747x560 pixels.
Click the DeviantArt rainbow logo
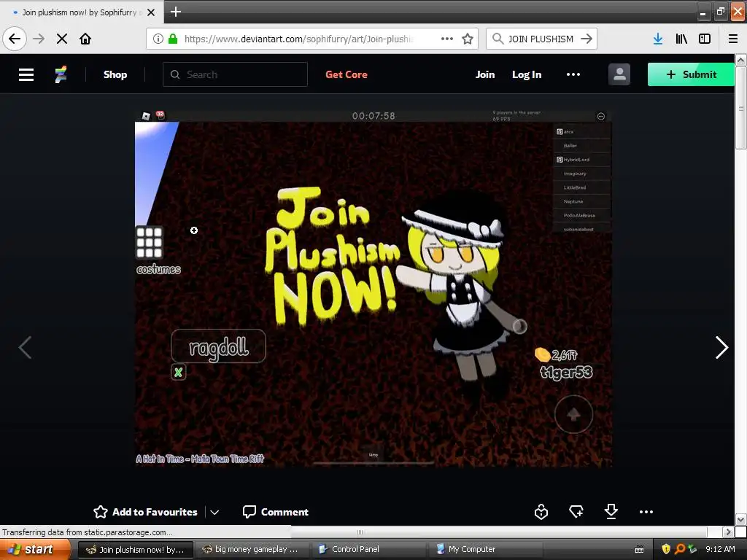(61, 74)
